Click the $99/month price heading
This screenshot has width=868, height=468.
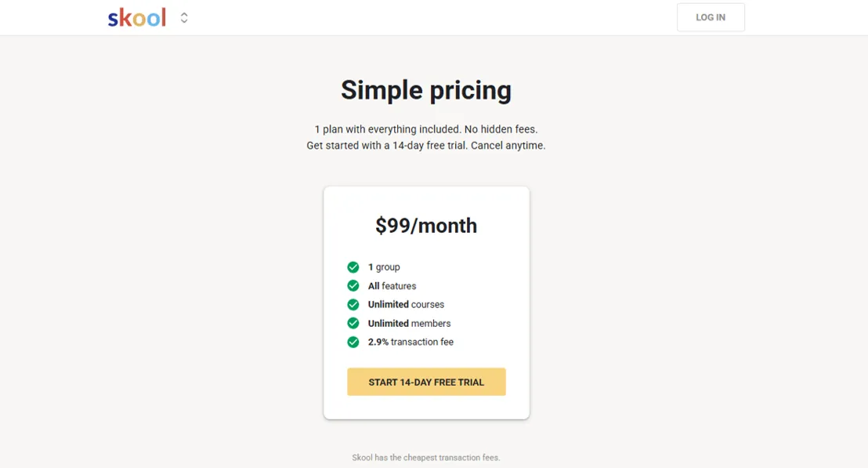pyautogui.click(x=426, y=226)
